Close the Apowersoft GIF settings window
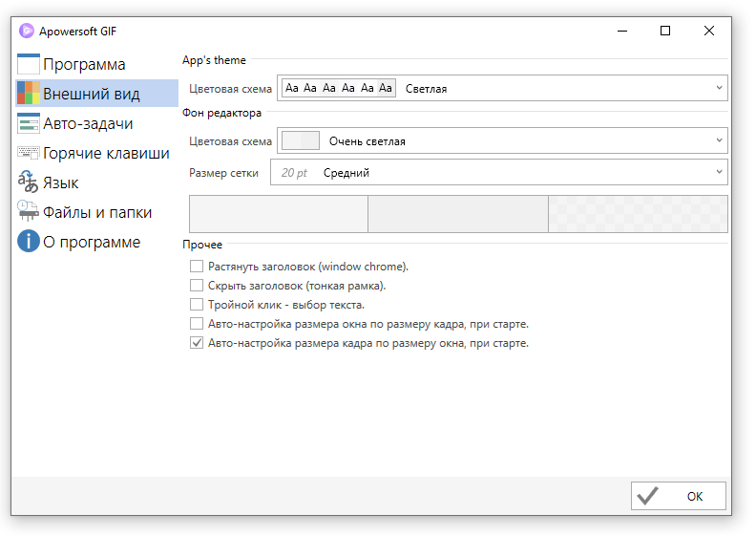Image resolution: width=756 pixels, height=536 pixels. (708, 31)
